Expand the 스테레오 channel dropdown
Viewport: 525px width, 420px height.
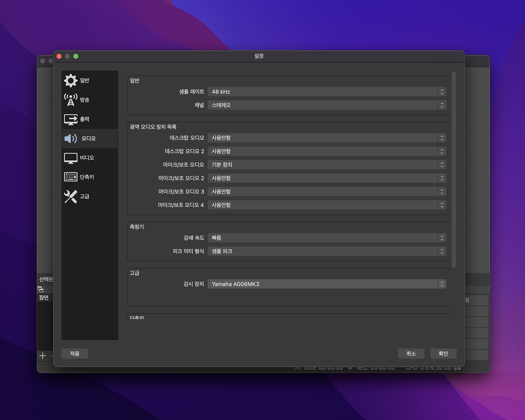pyautogui.click(x=327, y=105)
